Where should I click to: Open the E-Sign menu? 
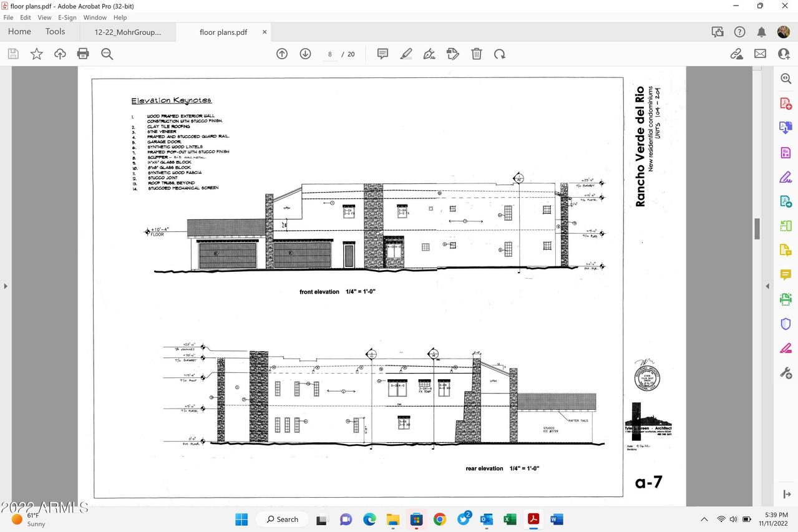[67, 17]
